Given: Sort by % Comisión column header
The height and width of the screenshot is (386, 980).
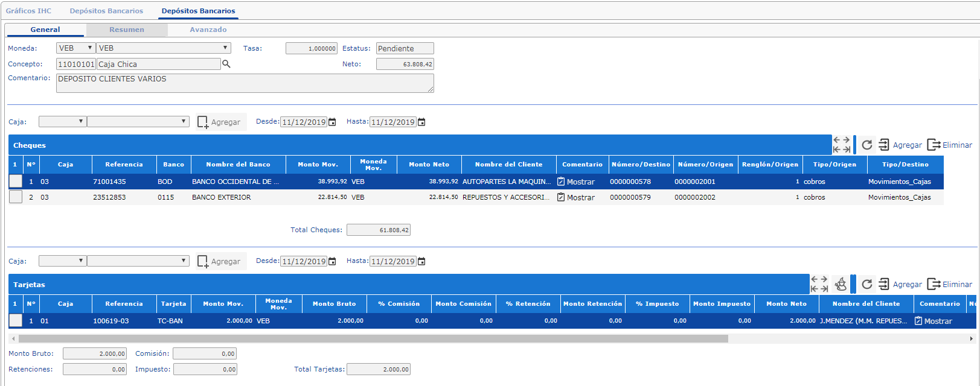Looking at the screenshot, I should (399, 303).
